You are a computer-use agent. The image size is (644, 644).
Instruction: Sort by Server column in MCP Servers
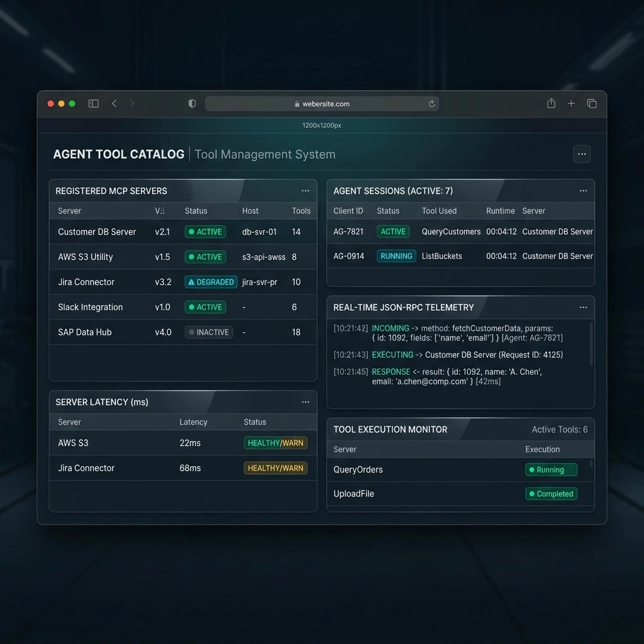pos(69,211)
